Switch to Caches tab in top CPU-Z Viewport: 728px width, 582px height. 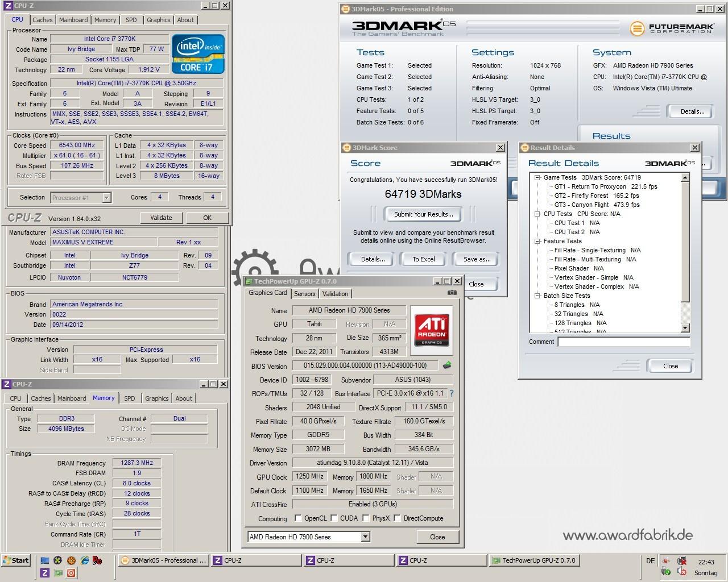[42, 20]
